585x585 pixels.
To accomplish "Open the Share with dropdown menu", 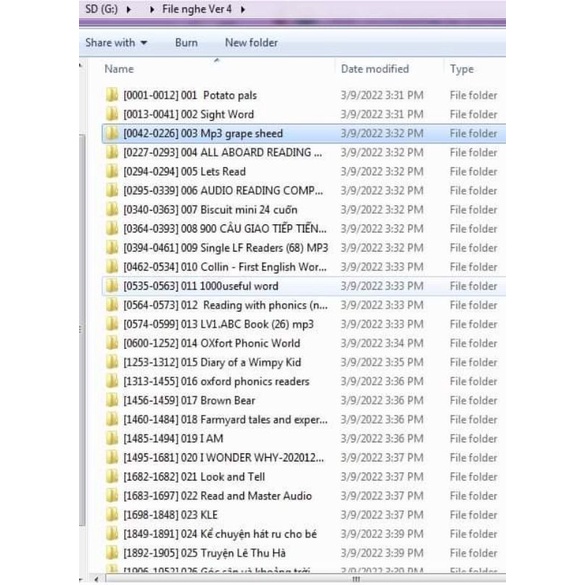I will pyautogui.click(x=116, y=43).
